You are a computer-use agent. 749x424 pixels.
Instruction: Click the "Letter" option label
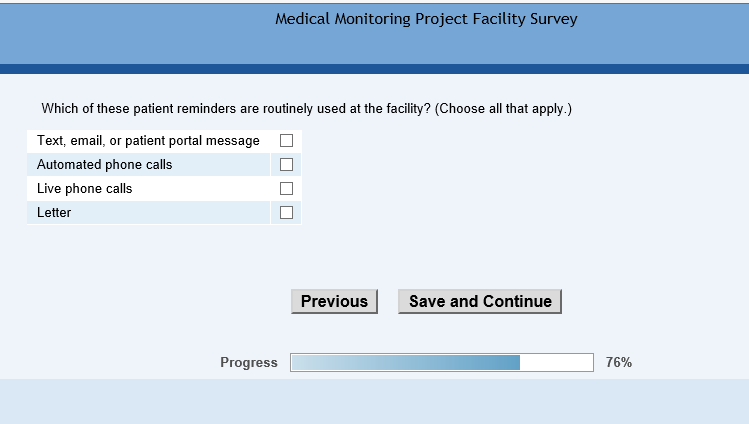click(x=54, y=213)
